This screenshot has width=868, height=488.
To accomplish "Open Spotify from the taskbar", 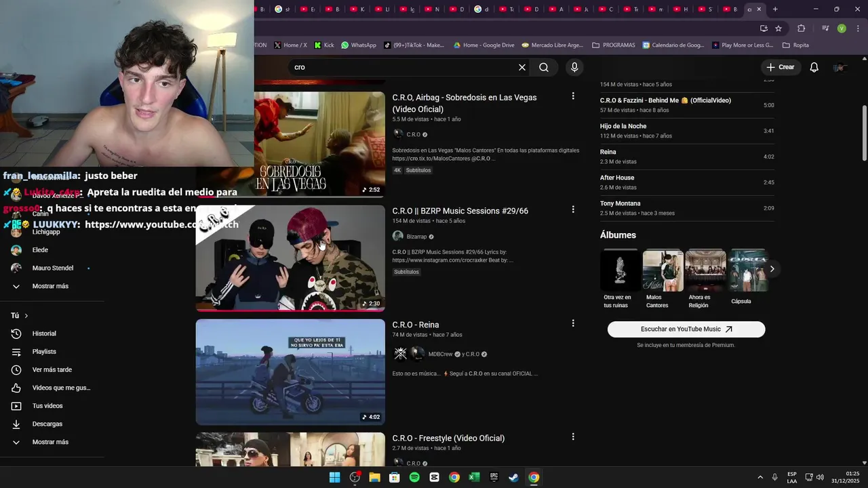I will point(414,477).
